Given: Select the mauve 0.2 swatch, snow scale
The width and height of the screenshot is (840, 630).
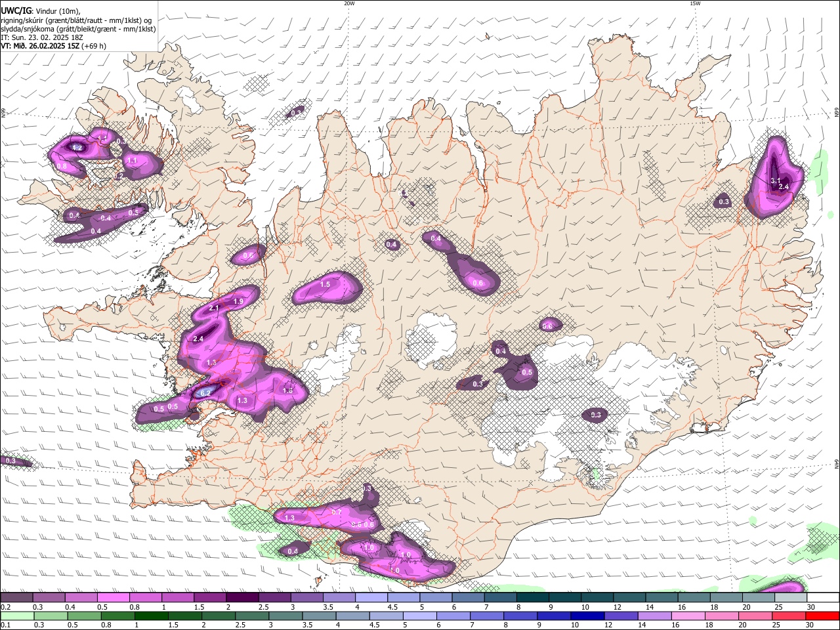Looking at the screenshot, I should tap(16, 598).
